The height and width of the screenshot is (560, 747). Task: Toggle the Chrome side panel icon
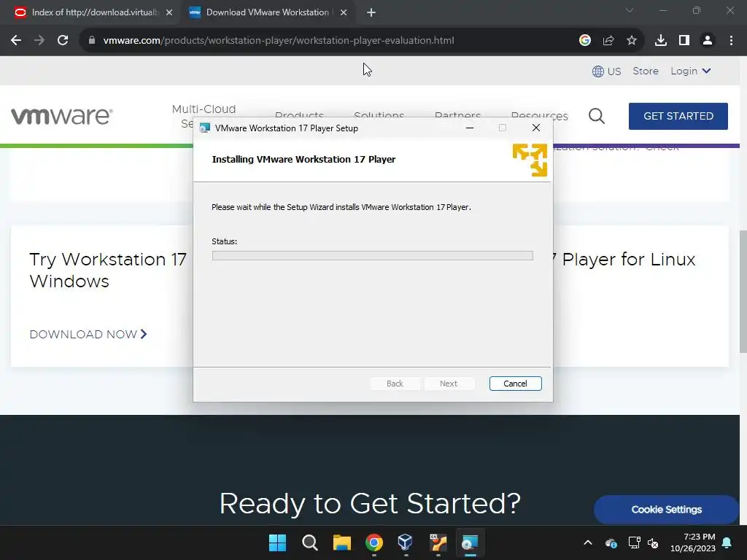[684, 41]
